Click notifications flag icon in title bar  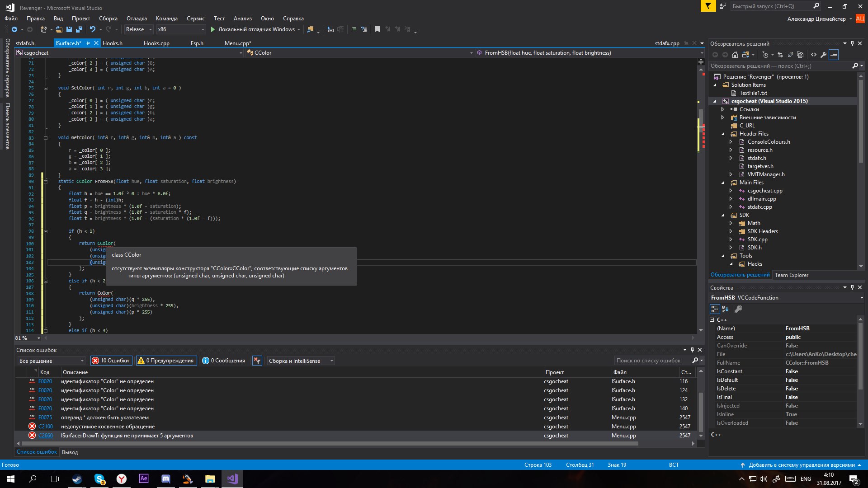point(708,6)
